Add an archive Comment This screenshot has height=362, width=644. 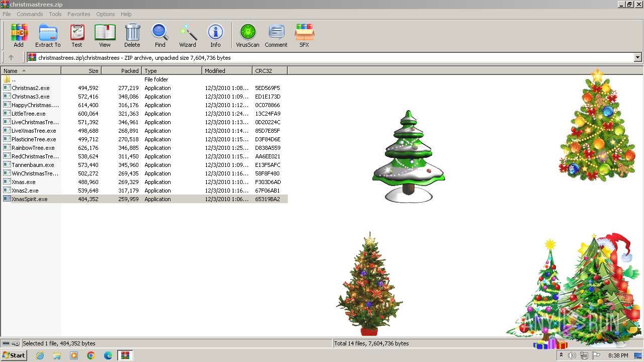tap(276, 35)
